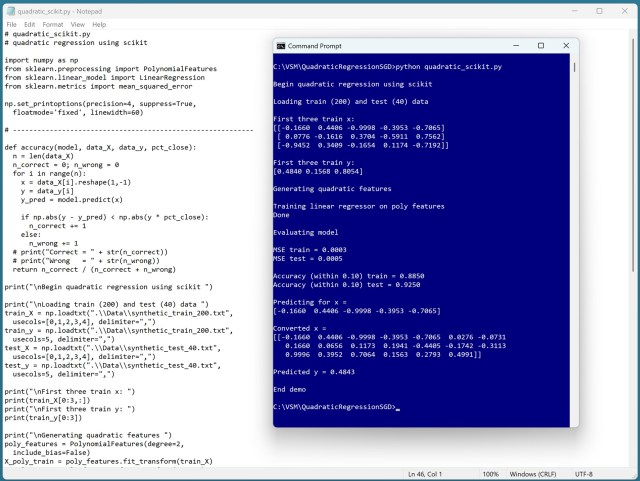Click the Command Prompt window icon

281,46
